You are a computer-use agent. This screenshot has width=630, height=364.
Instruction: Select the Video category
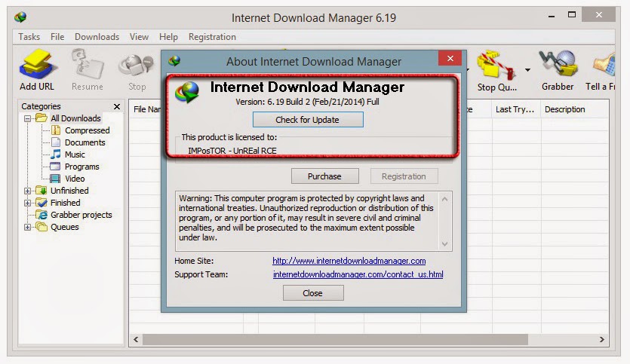pos(75,179)
